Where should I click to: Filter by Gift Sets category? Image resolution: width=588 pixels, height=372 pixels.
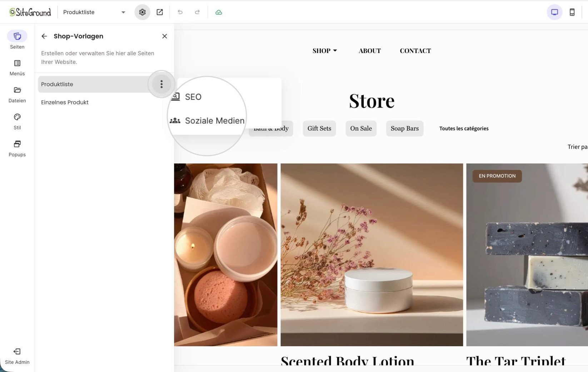pyautogui.click(x=319, y=128)
